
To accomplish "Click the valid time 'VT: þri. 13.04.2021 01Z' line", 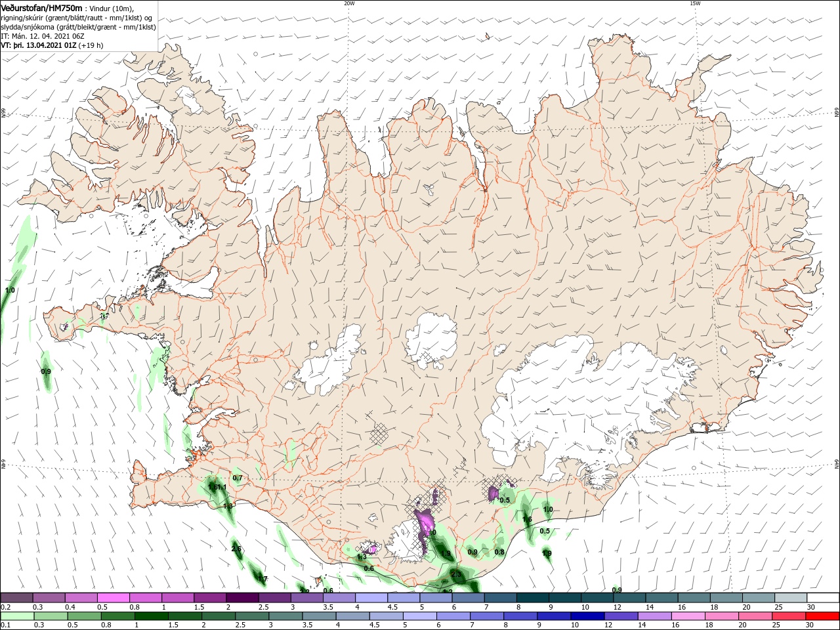I will (x=39, y=45).
